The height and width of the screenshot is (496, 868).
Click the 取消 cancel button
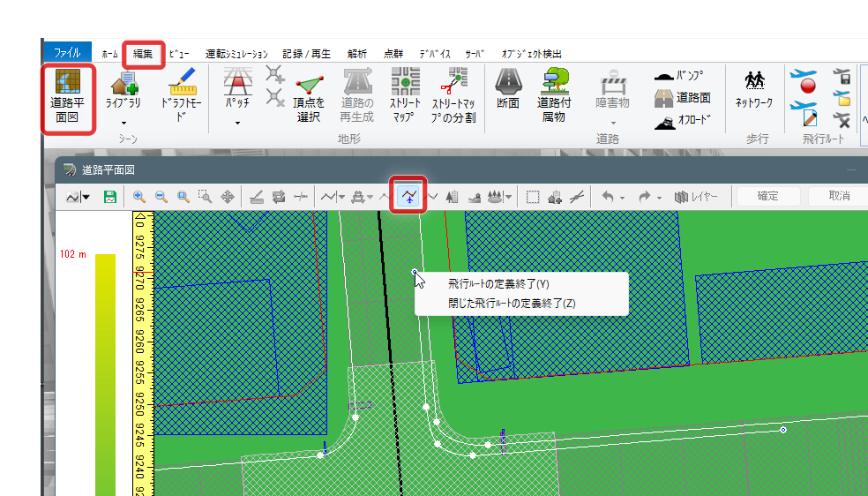point(839,196)
